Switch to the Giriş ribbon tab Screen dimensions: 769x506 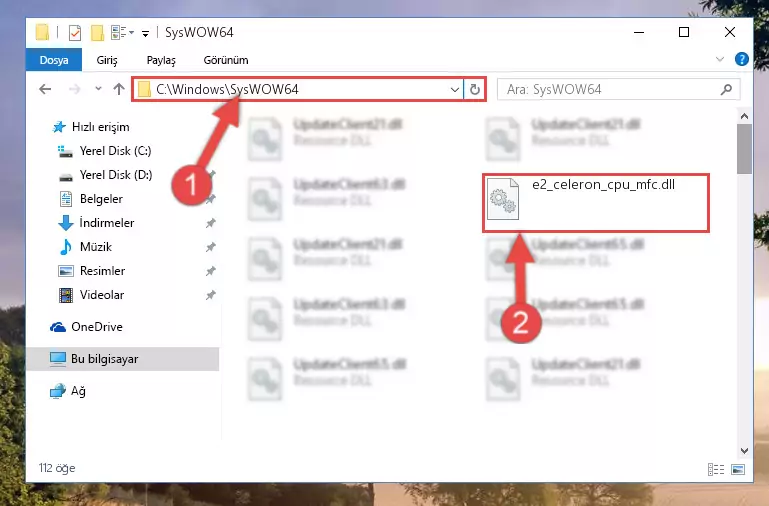click(x=107, y=60)
